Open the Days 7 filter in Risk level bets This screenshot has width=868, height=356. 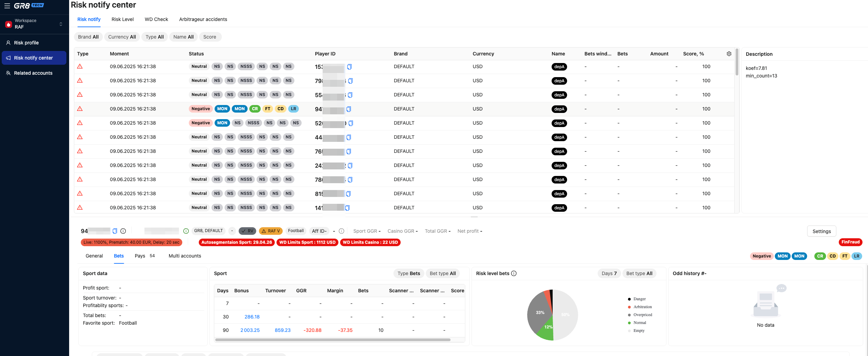[609, 273]
